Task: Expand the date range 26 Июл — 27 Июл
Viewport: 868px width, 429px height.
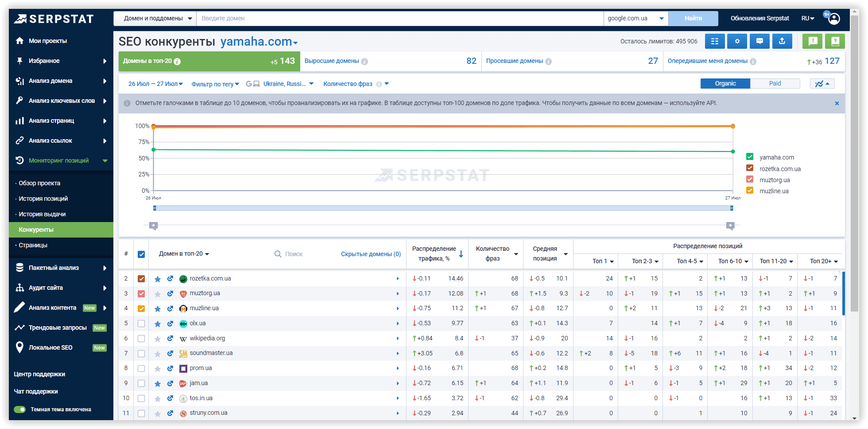Action: click(155, 84)
